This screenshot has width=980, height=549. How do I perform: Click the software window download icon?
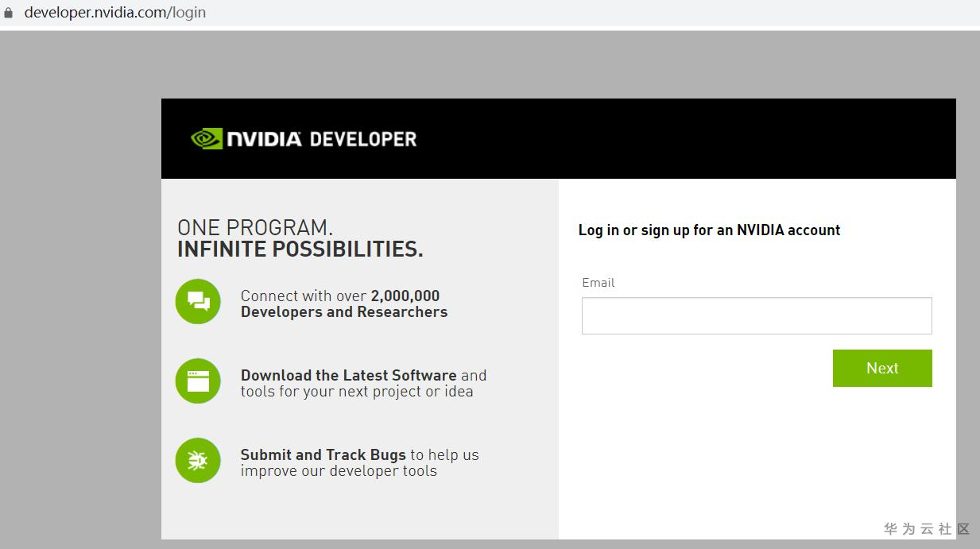(x=198, y=381)
